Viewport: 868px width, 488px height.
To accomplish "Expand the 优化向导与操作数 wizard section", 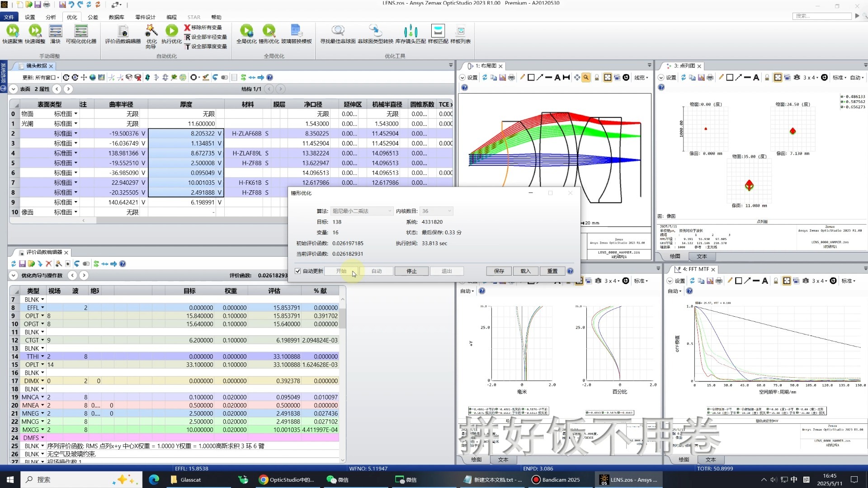I will 14,276.
